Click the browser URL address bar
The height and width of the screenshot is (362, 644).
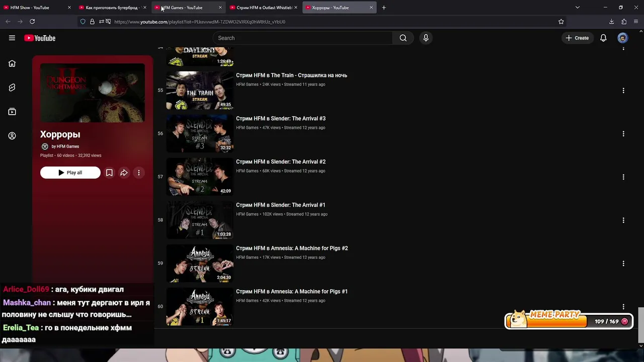point(322,22)
